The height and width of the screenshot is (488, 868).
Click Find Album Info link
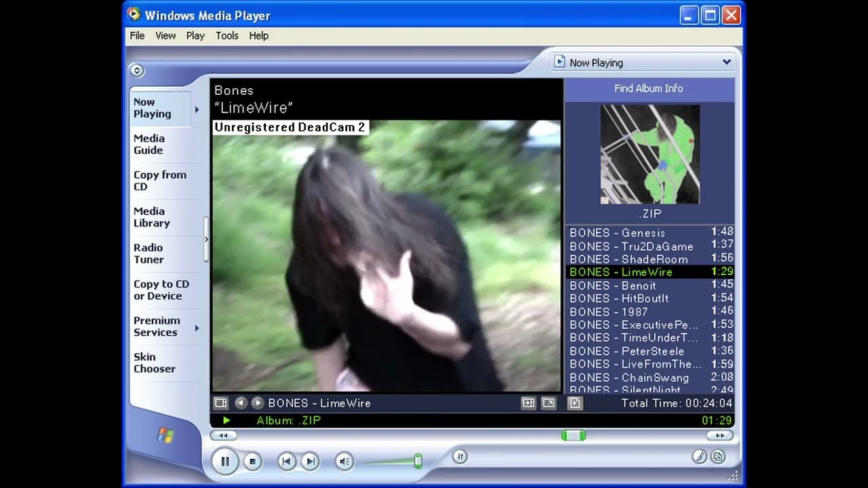pos(648,88)
